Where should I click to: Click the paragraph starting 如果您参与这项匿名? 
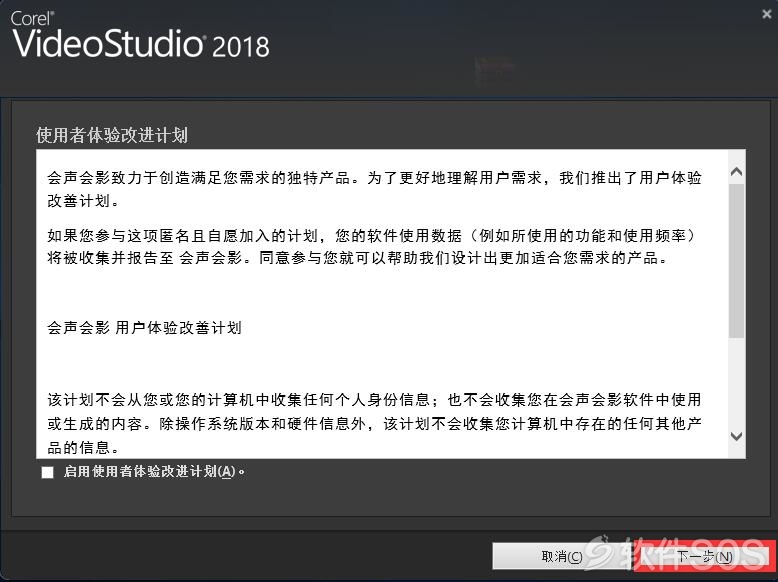click(x=371, y=246)
